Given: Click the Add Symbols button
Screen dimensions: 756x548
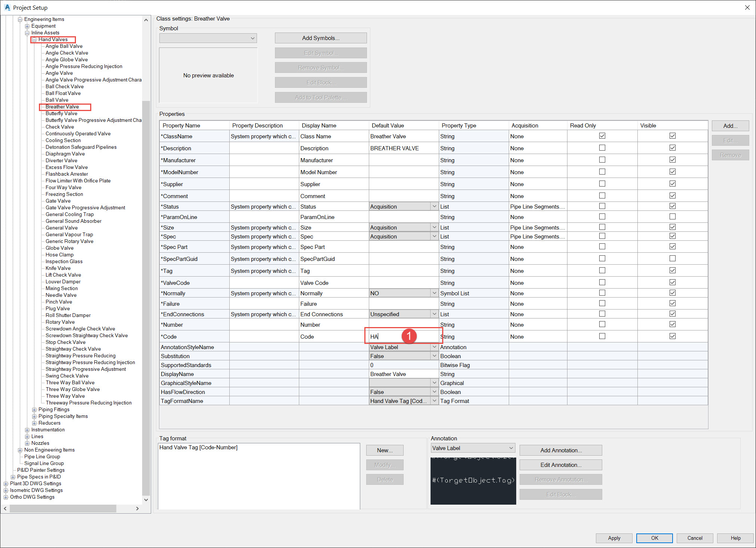Looking at the screenshot, I should pyautogui.click(x=320, y=38).
